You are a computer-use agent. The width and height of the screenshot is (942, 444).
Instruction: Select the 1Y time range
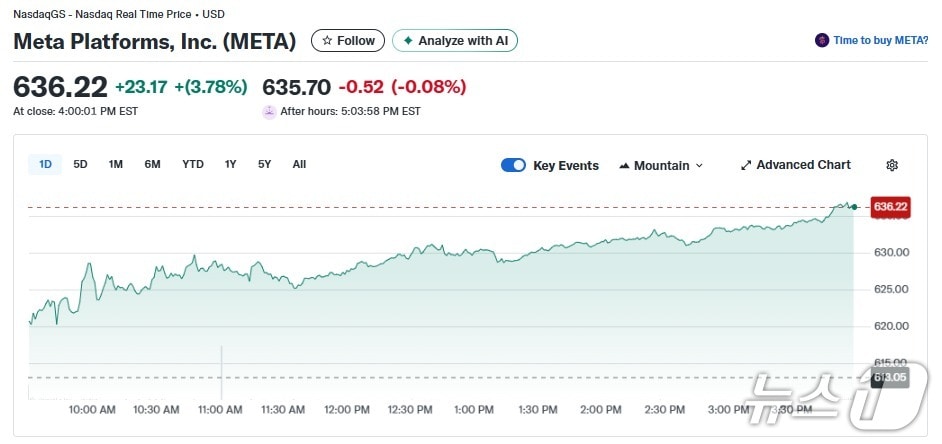(231, 164)
